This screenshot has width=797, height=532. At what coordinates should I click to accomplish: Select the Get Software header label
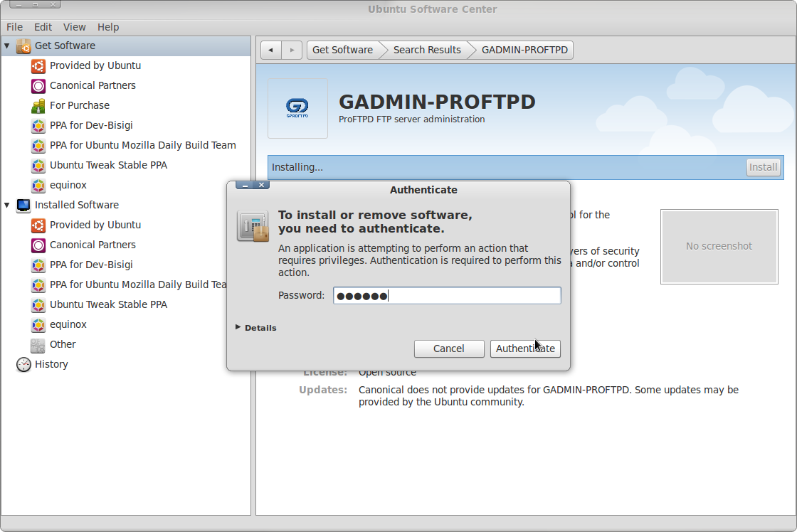[x=65, y=46]
